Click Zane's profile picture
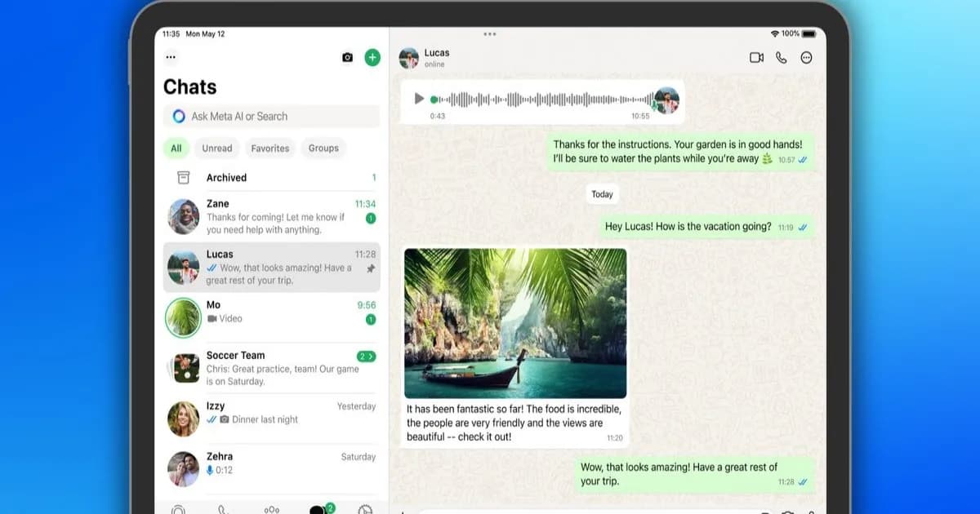 tap(184, 216)
